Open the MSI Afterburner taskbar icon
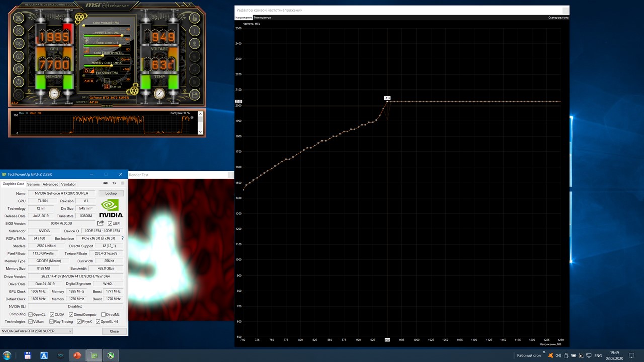644x362 pixels. tap(111, 355)
